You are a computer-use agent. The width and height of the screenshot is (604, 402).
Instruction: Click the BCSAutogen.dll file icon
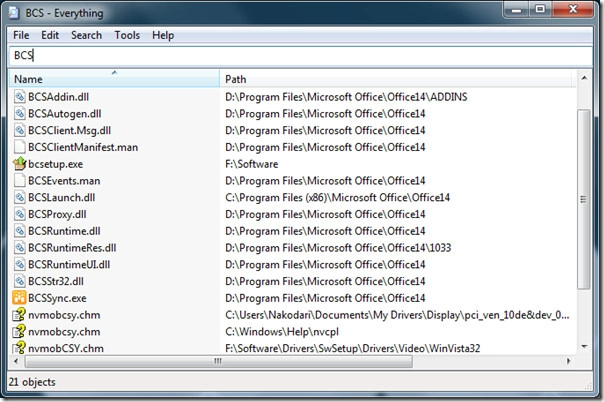pos(20,114)
